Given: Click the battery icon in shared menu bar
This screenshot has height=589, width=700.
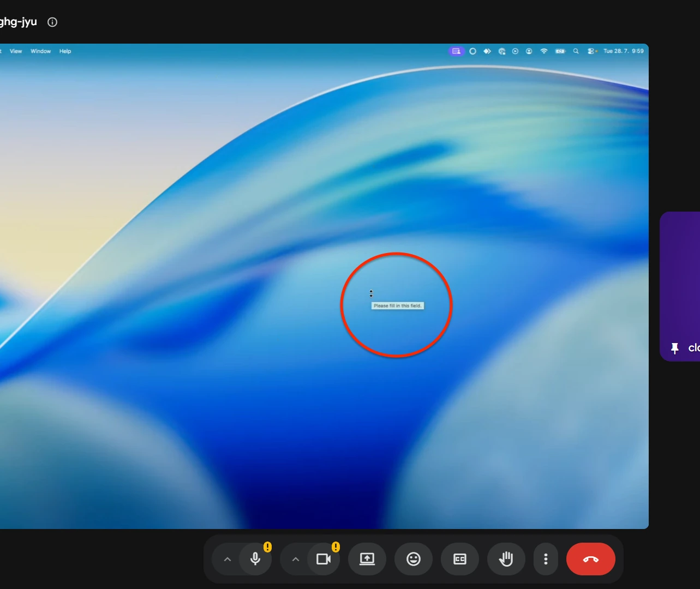Looking at the screenshot, I should coord(560,51).
